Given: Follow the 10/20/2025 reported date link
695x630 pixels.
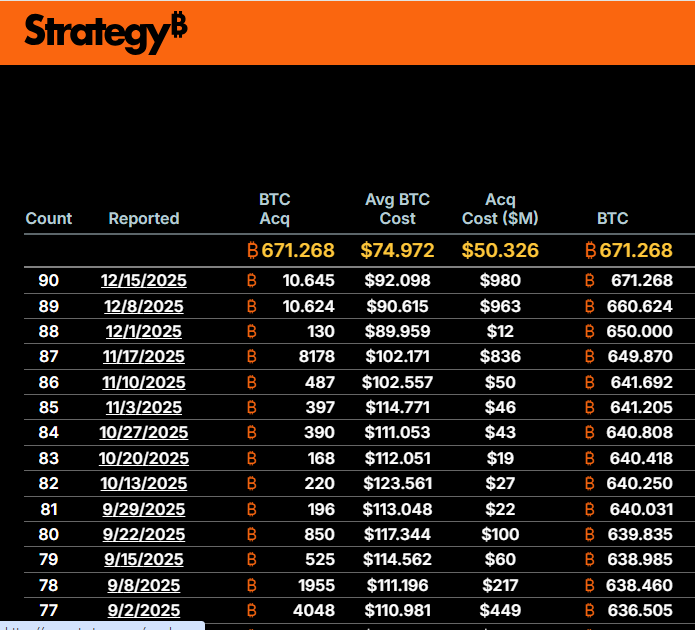Looking at the screenshot, I should pos(144,458).
